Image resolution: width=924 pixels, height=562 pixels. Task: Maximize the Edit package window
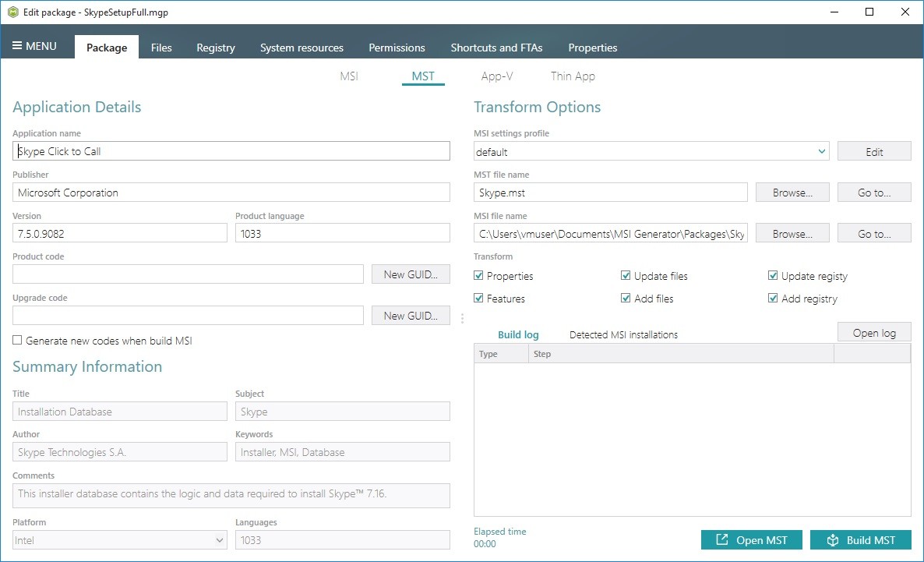[869, 12]
